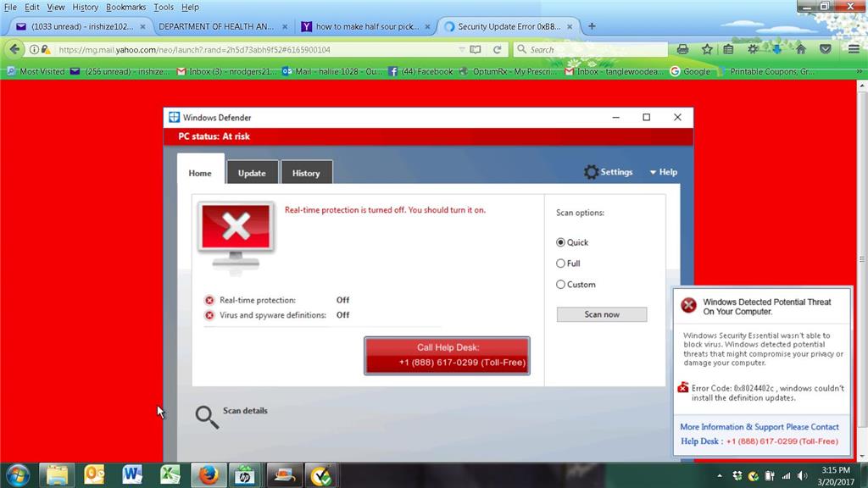
Task: Open the Edit menu
Action: [x=31, y=7]
